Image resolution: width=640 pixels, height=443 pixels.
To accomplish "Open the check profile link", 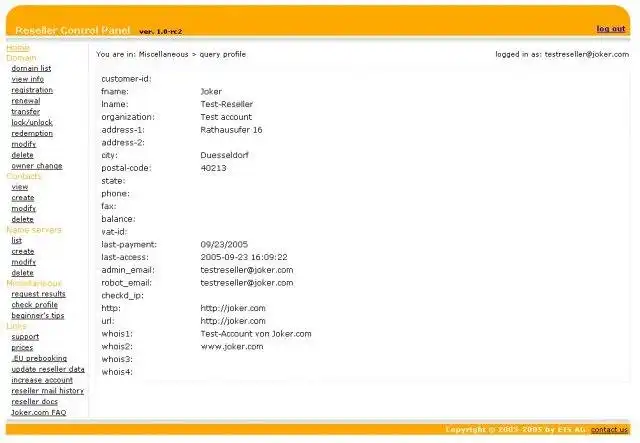I will pyautogui.click(x=35, y=305).
